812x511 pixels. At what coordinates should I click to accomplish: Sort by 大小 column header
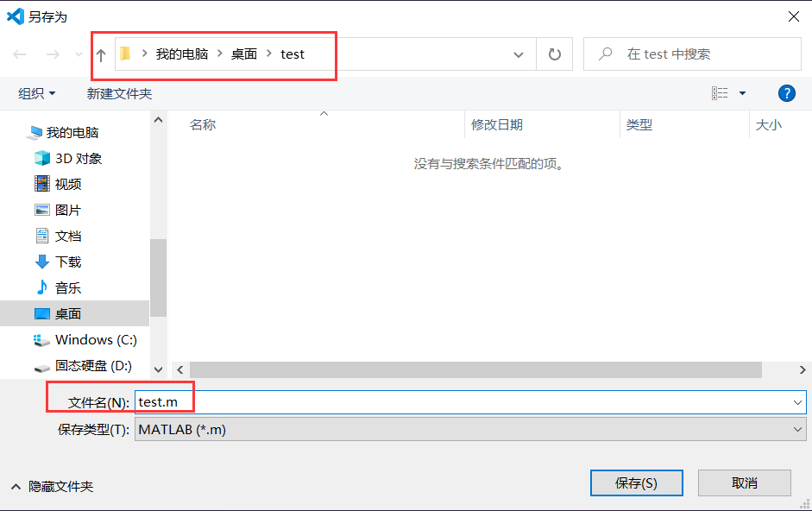coord(769,125)
